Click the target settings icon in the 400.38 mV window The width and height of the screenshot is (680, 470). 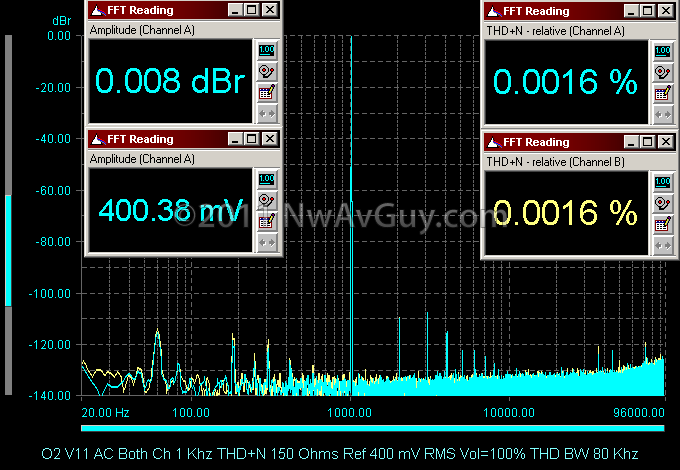point(267,200)
